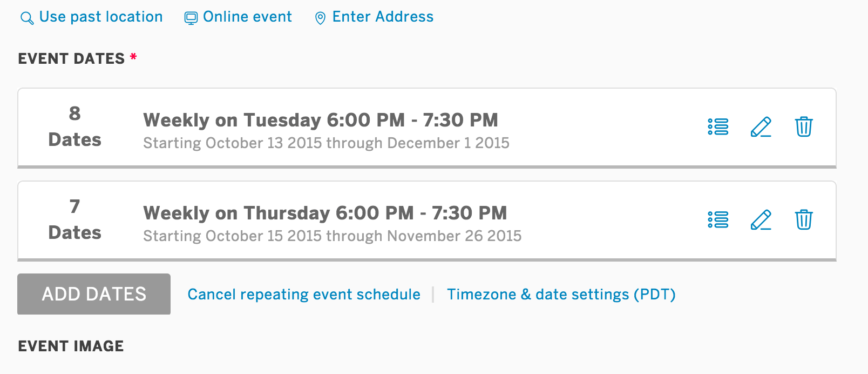The image size is (868, 374).
Task: Open Timezone & date settings (PDT)
Action: point(561,295)
